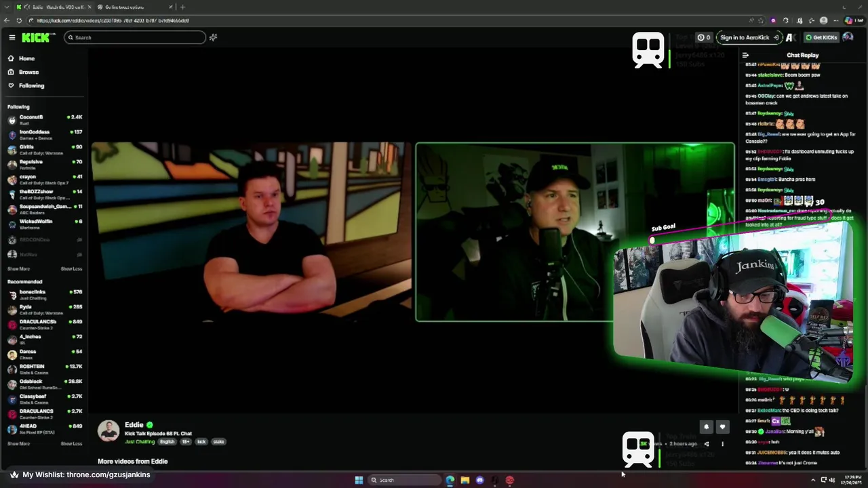The image size is (868, 488).
Task: Click the main VOD video player
Action: click(x=412, y=230)
